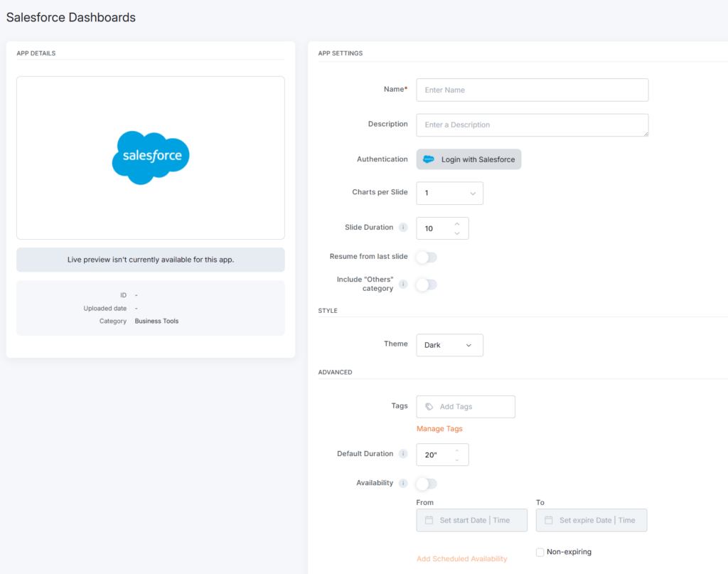Decrease Default Duration with the down arrow
Image resolution: width=728 pixels, height=574 pixels.
tap(457, 459)
